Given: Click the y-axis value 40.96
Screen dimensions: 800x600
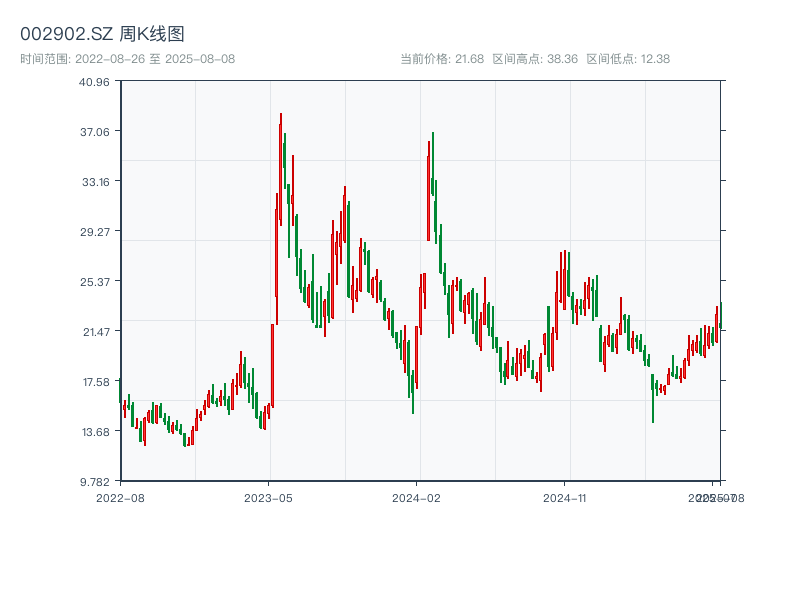Looking at the screenshot, I should pyautogui.click(x=94, y=82).
